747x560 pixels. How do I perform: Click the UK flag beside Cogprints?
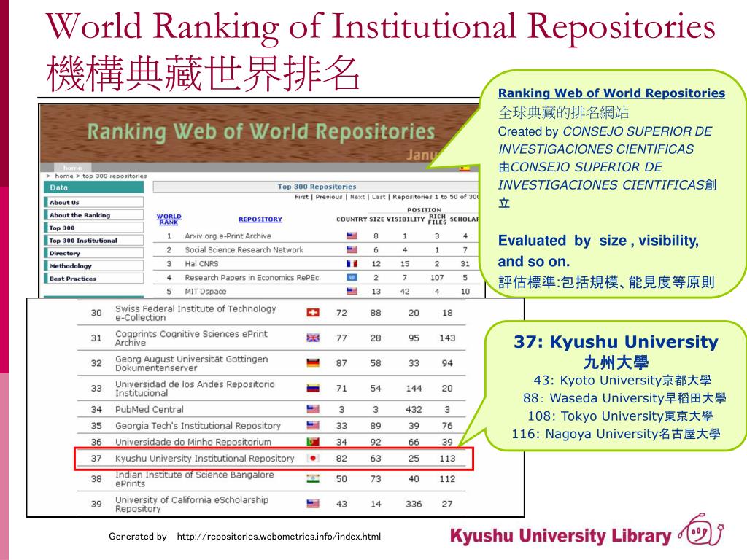point(312,338)
